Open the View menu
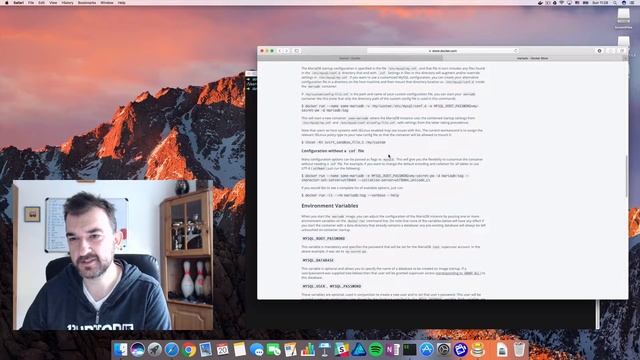640x360 pixels. coord(53,2)
